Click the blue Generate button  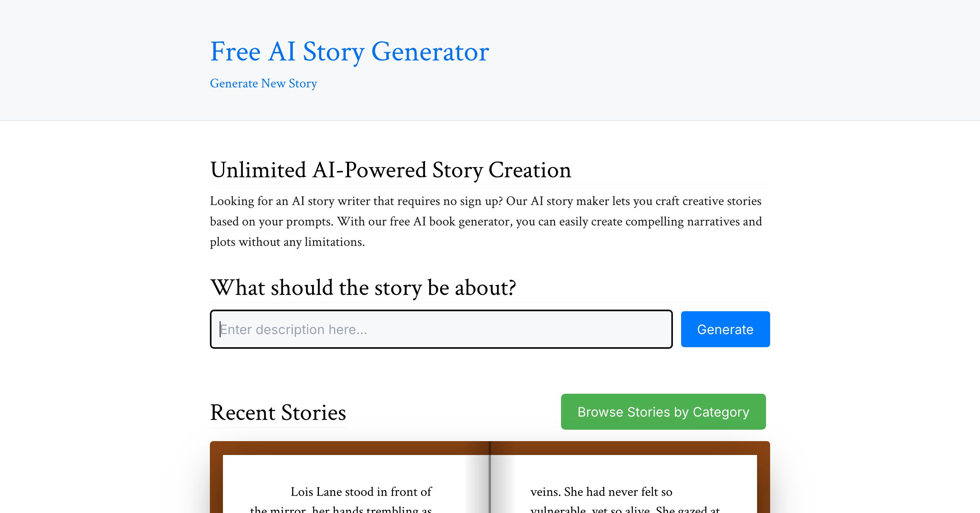pyautogui.click(x=725, y=329)
